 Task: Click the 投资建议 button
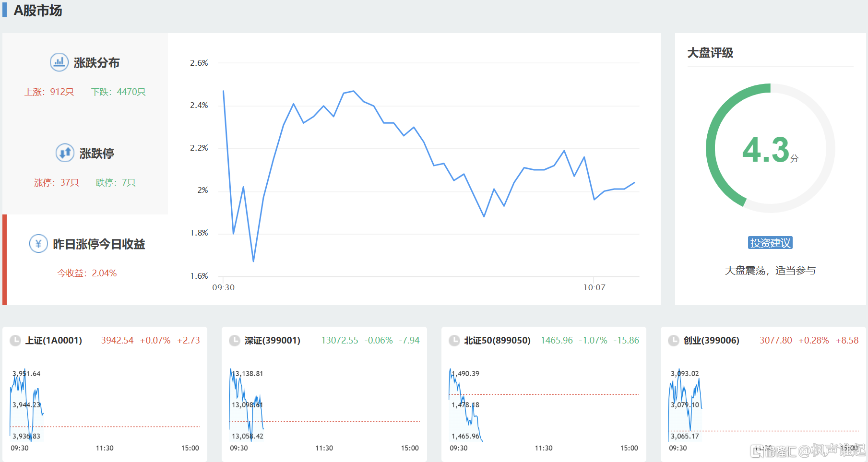(770, 243)
